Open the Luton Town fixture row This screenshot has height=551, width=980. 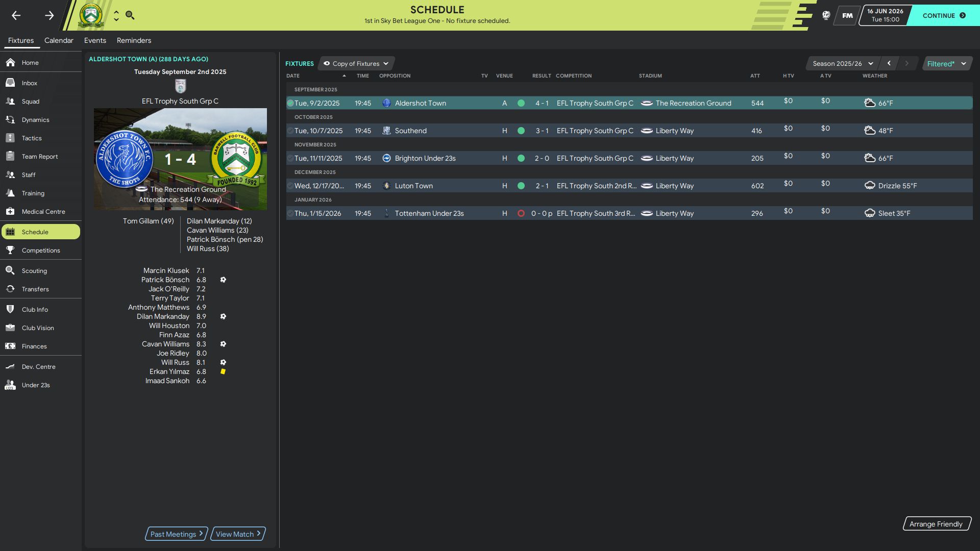[629, 186]
